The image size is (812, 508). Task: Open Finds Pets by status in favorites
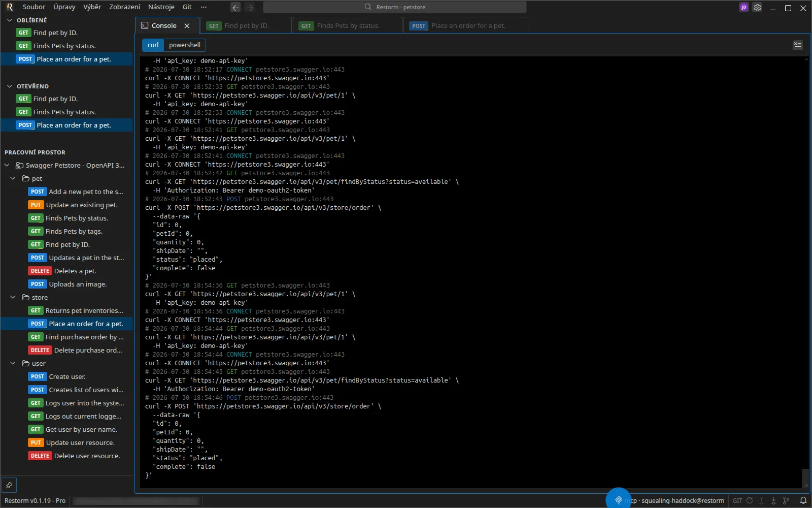tap(66, 46)
